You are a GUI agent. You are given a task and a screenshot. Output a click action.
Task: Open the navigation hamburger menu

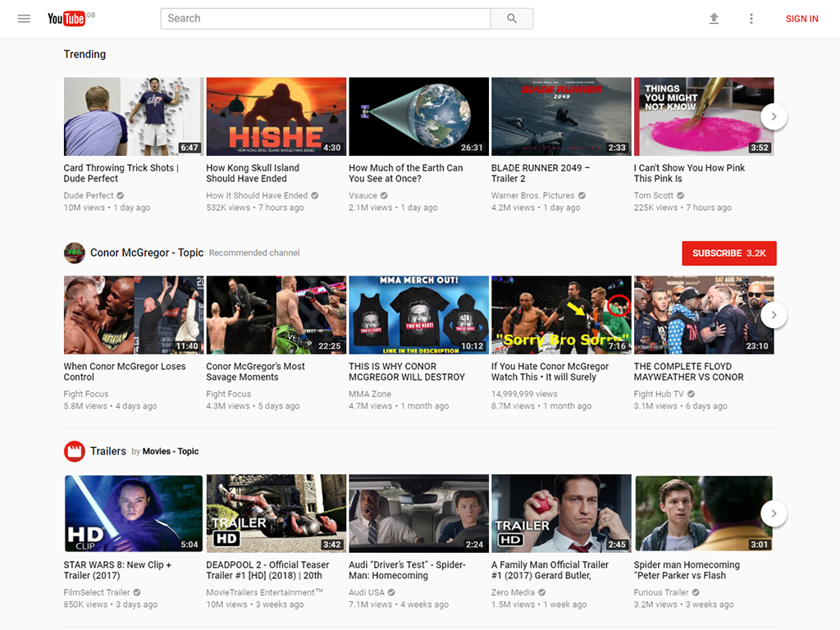[x=24, y=18]
